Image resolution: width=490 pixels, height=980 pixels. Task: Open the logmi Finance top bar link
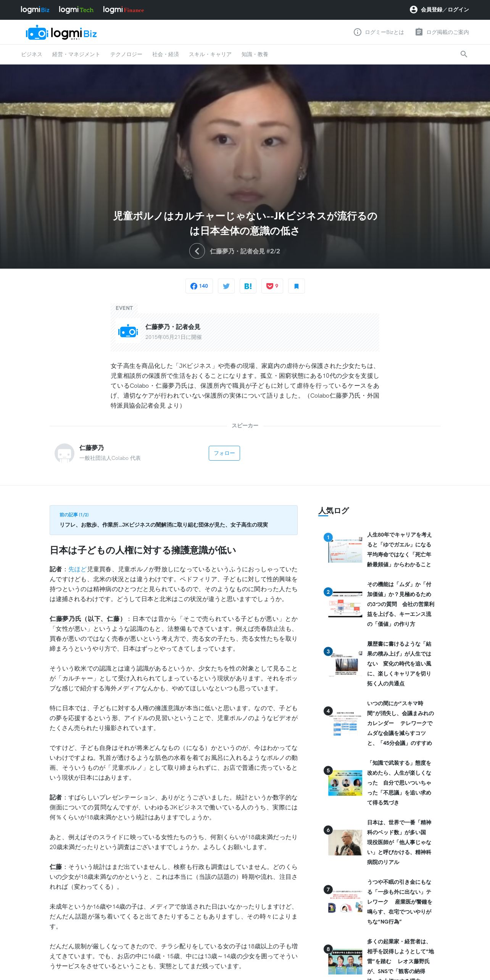coord(123,10)
